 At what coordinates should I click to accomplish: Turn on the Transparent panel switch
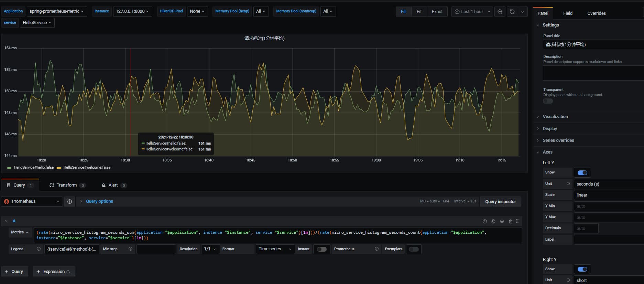point(548,101)
